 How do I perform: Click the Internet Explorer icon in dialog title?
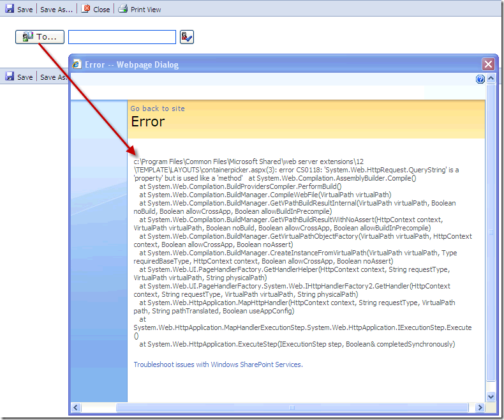pos(77,64)
